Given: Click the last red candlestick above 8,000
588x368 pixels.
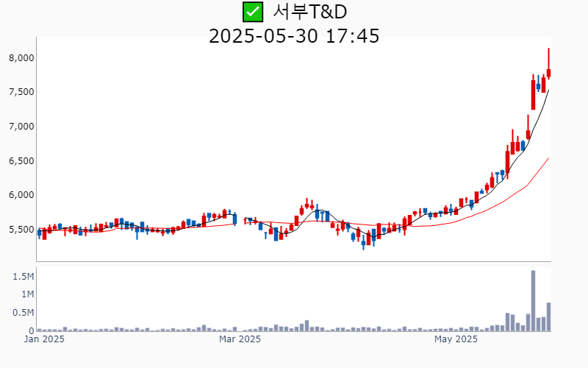Looking at the screenshot, I should [x=548, y=63].
